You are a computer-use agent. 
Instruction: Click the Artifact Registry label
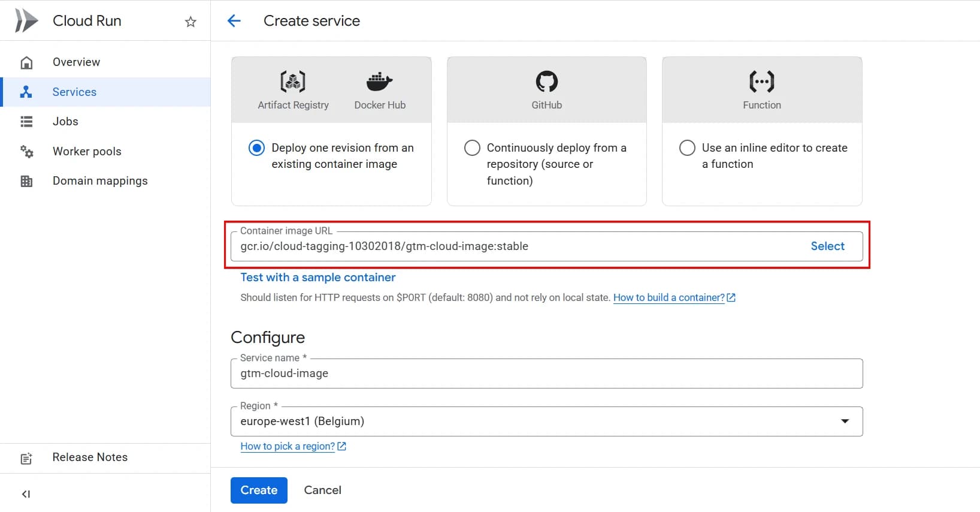click(293, 105)
